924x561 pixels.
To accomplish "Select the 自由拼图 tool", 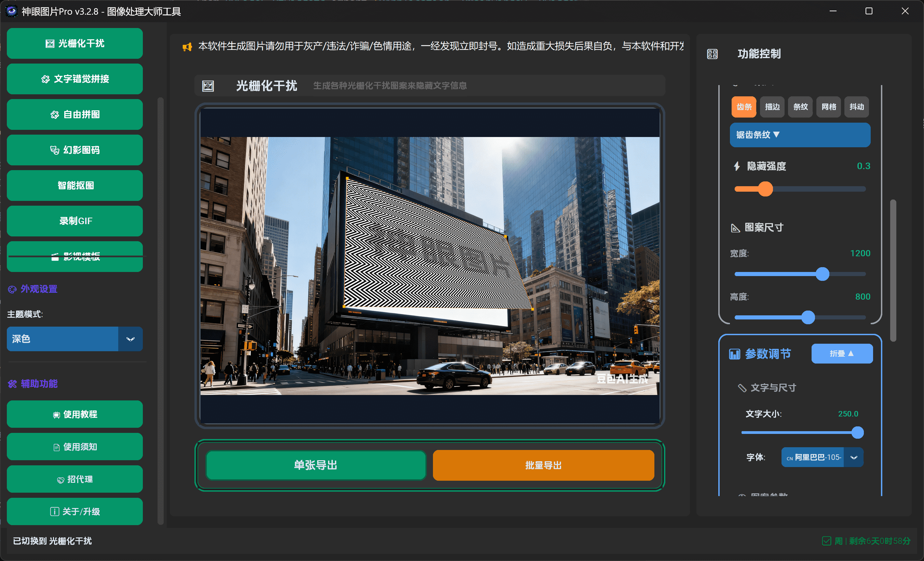I will point(74,114).
